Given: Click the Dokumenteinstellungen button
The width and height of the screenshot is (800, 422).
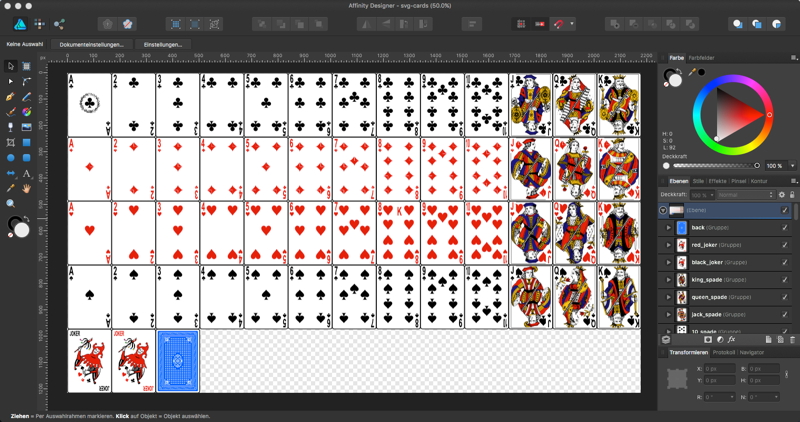Looking at the screenshot, I should tap(91, 45).
